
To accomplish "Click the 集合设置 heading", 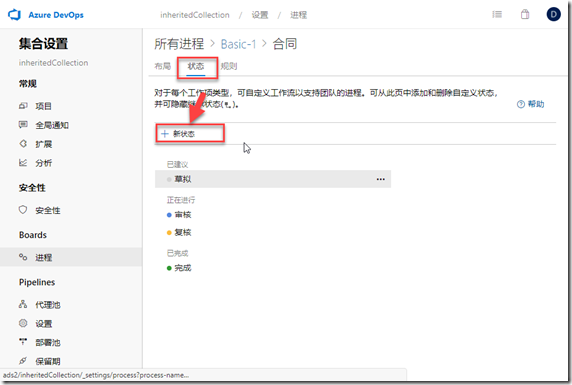I will tap(43, 44).
